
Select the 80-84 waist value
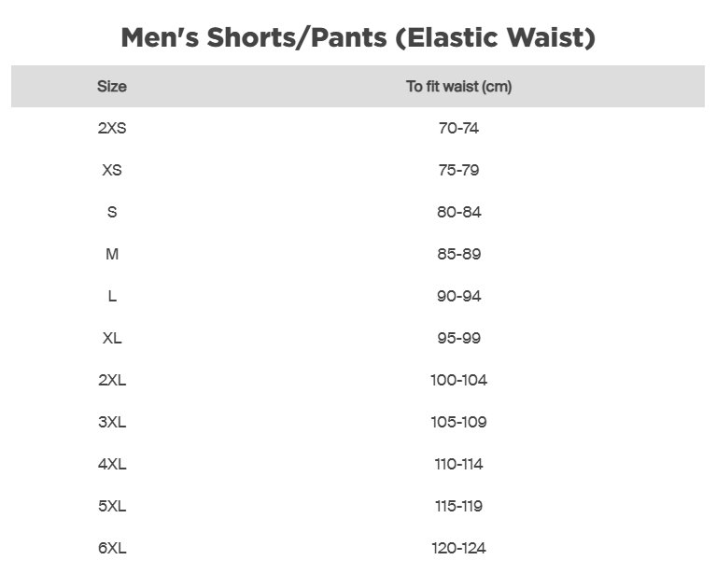click(x=458, y=212)
